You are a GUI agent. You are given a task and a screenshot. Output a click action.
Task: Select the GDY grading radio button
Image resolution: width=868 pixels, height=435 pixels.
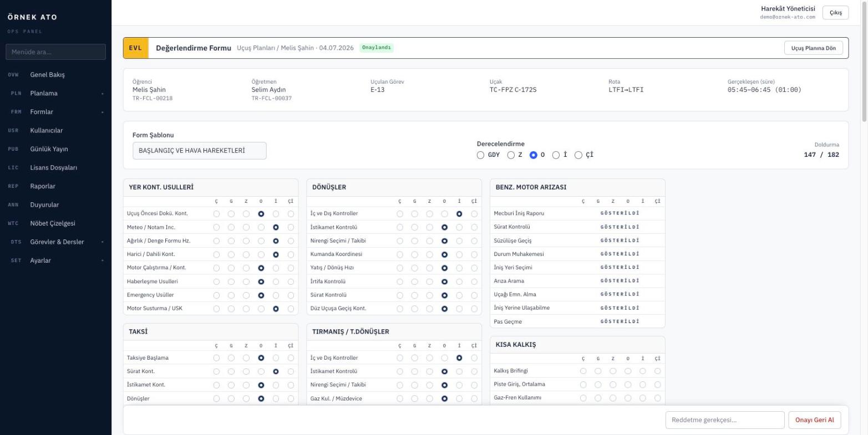(480, 155)
